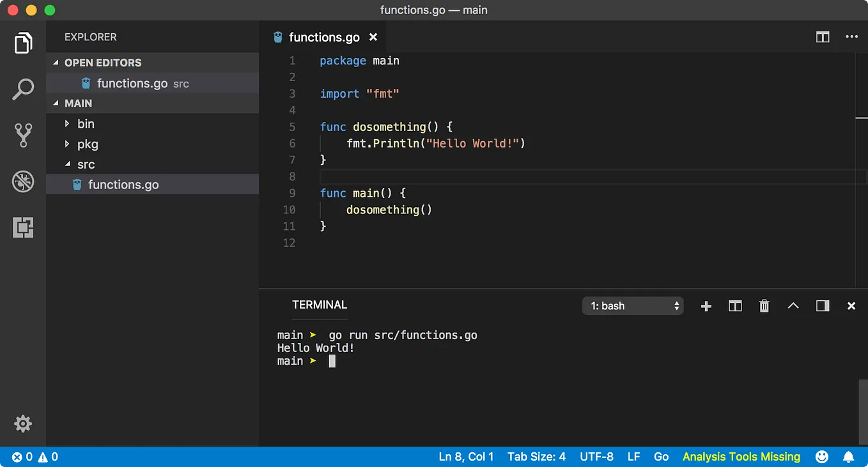
Task: Toggle panel position to the side
Action: click(x=823, y=306)
